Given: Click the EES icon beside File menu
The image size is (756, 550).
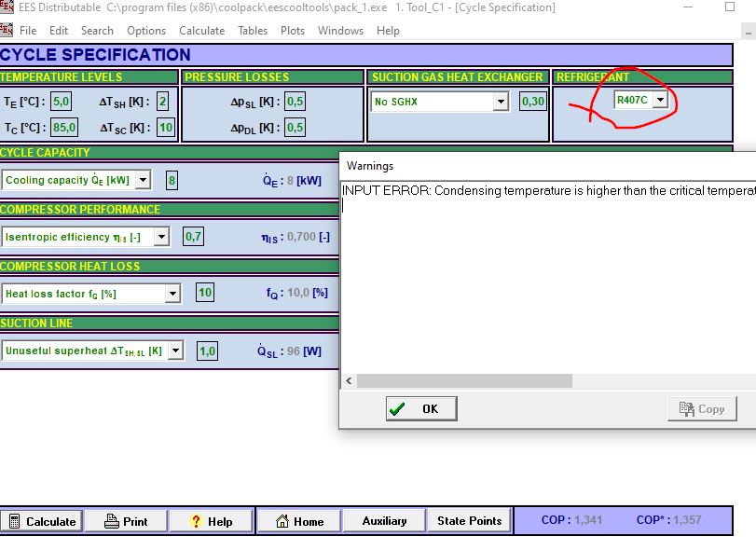Looking at the screenshot, I should point(7,30).
